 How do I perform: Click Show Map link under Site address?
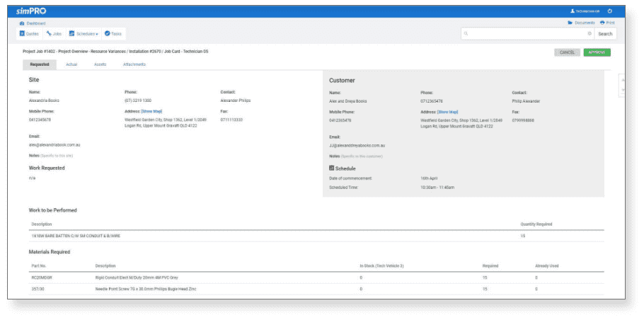click(152, 111)
